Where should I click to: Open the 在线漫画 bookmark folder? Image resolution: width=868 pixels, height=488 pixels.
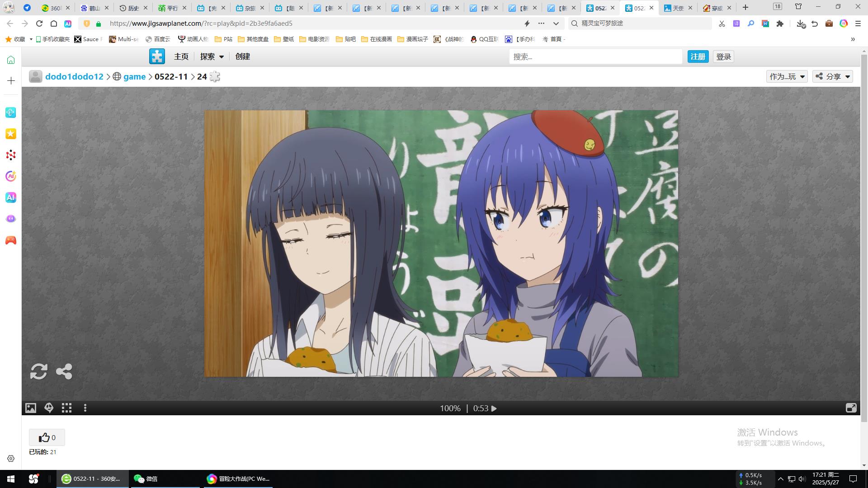(376, 39)
